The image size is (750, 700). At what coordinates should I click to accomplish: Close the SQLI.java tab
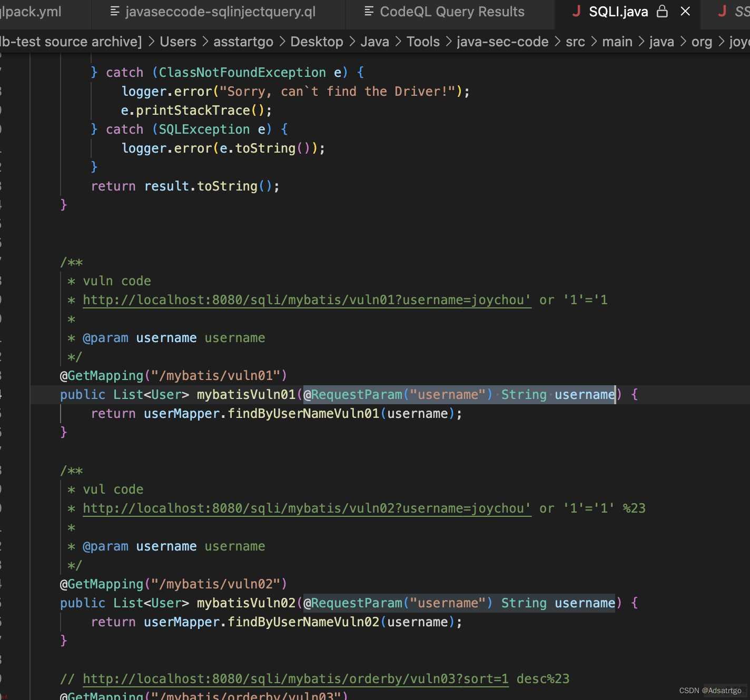[x=685, y=11]
